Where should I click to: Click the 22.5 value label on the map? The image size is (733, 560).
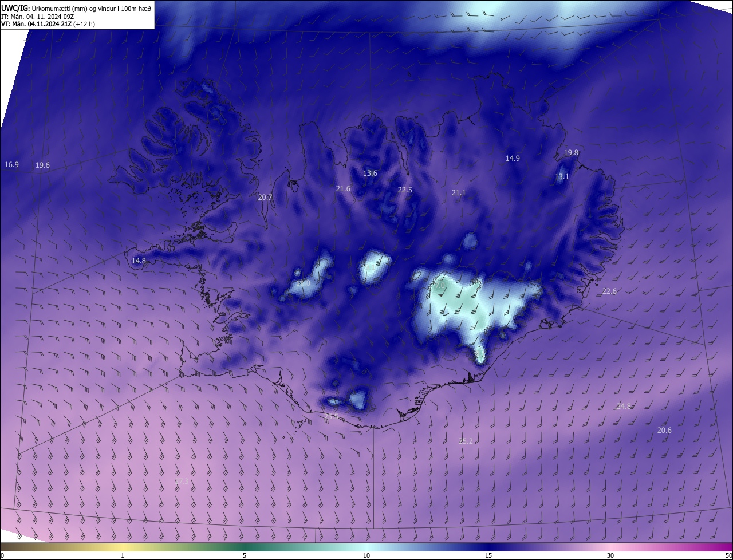click(x=405, y=190)
